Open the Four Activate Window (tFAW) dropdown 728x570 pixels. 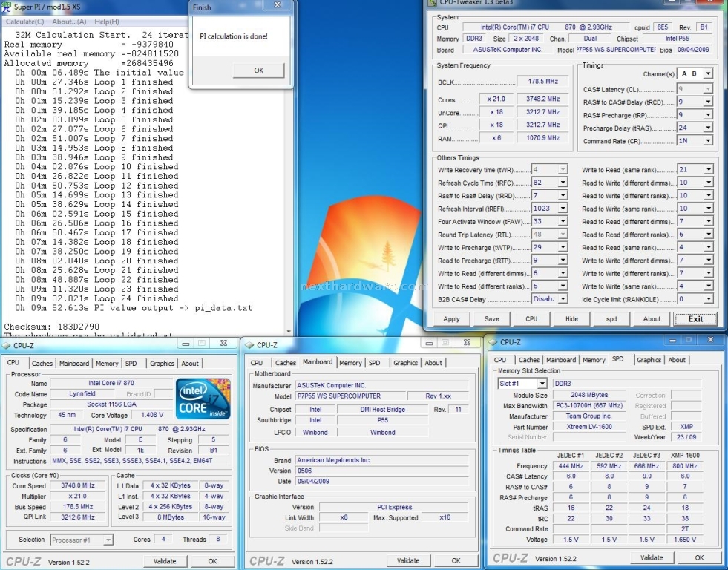click(563, 221)
